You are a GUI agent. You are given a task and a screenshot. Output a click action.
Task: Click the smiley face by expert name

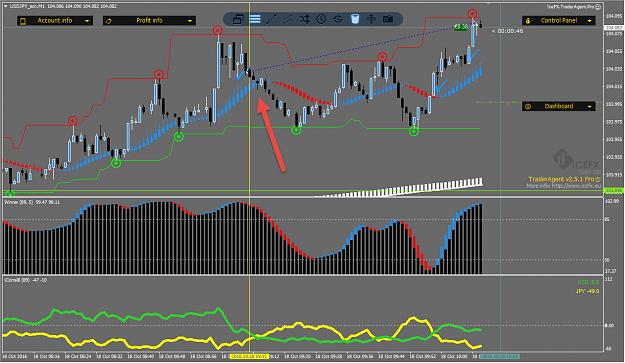pyautogui.click(x=598, y=7)
